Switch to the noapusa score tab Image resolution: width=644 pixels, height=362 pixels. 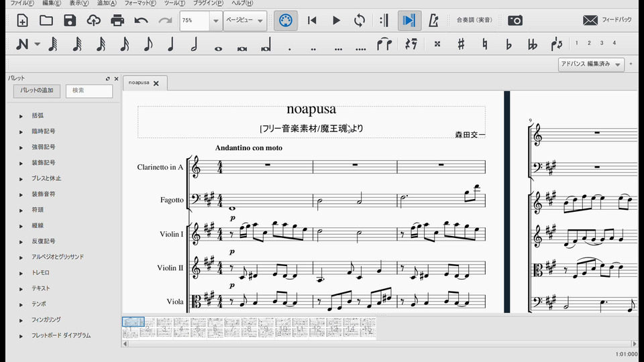(x=139, y=83)
